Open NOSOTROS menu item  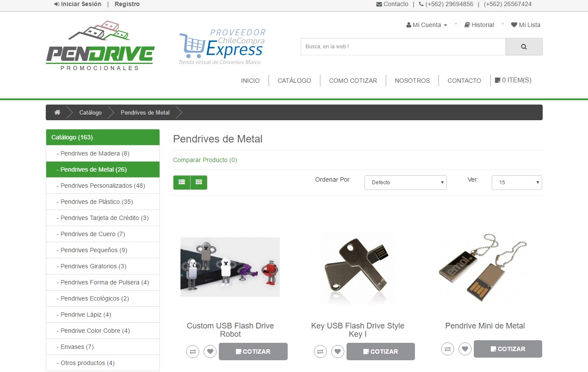[x=412, y=81]
